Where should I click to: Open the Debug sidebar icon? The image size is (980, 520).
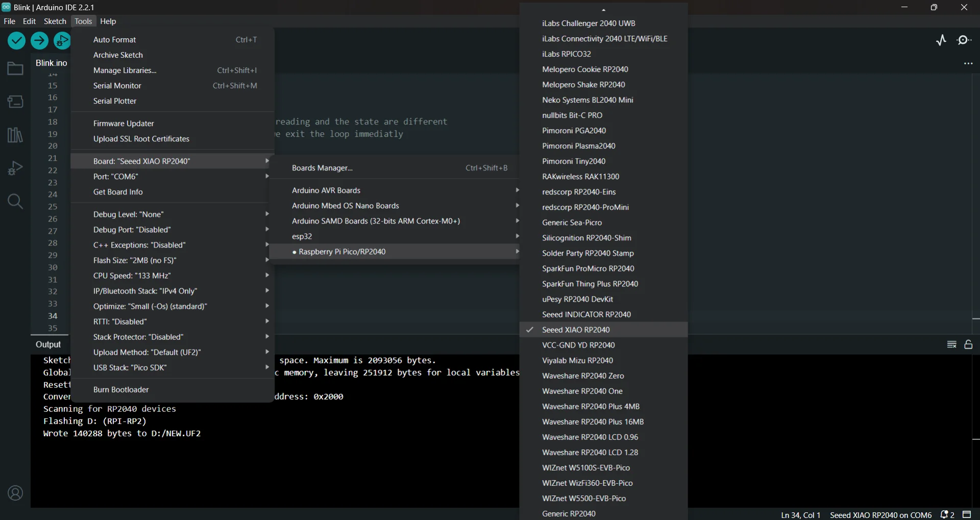(x=15, y=168)
